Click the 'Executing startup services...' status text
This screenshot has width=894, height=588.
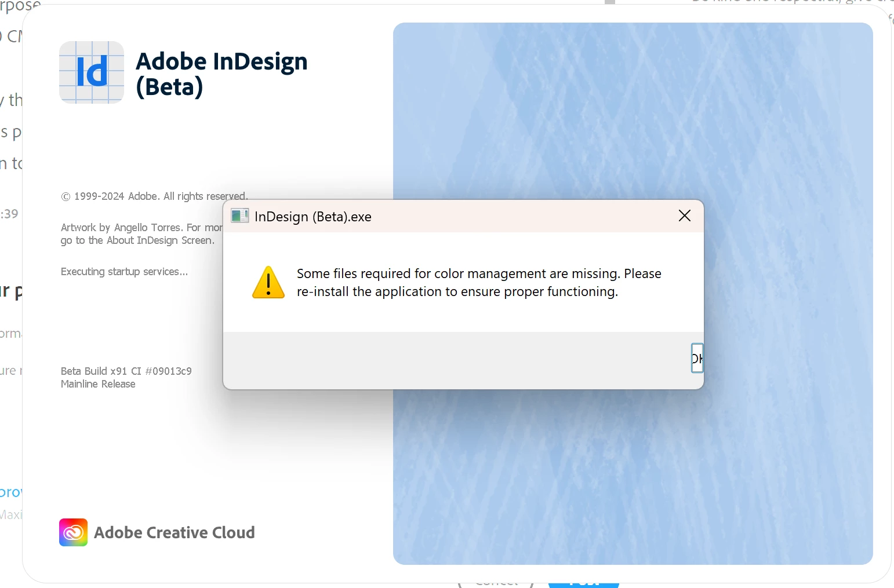(x=125, y=272)
